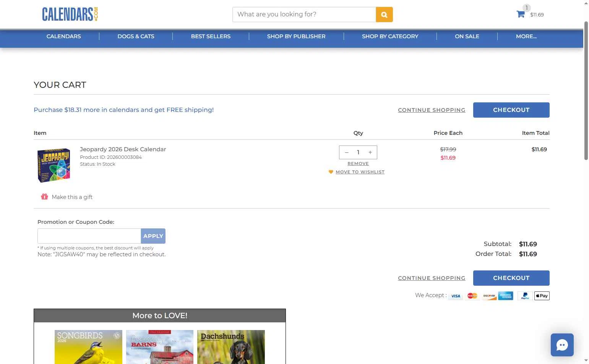Click the red gift box icon
The image size is (589, 364).
tap(44, 197)
